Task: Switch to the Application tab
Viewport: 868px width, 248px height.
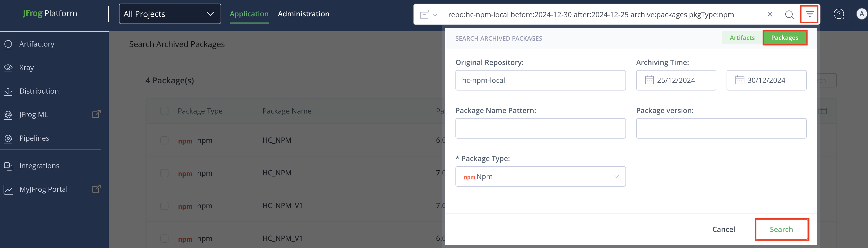Action: click(249, 14)
